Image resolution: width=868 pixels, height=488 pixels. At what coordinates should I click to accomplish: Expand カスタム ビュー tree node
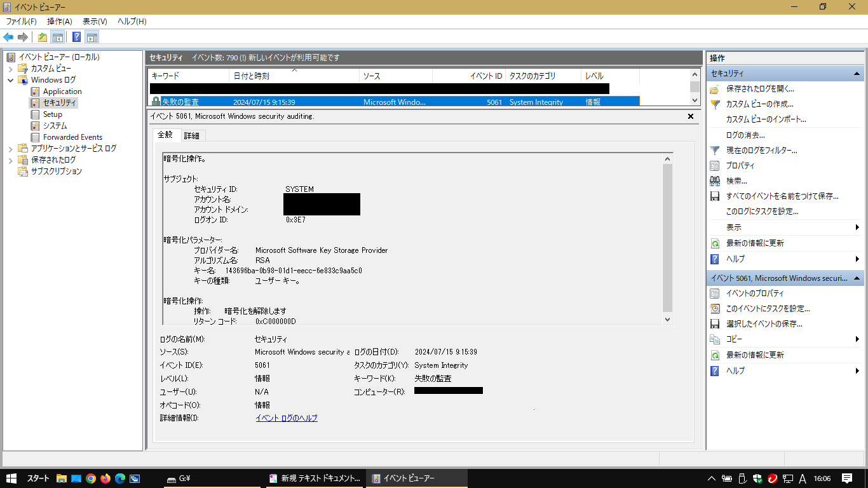[x=11, y=69]
